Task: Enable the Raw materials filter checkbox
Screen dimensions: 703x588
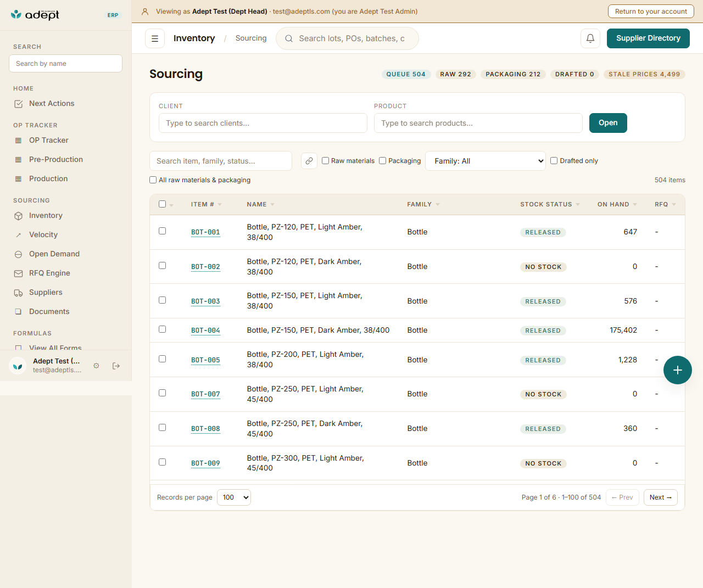Action: 326,161
